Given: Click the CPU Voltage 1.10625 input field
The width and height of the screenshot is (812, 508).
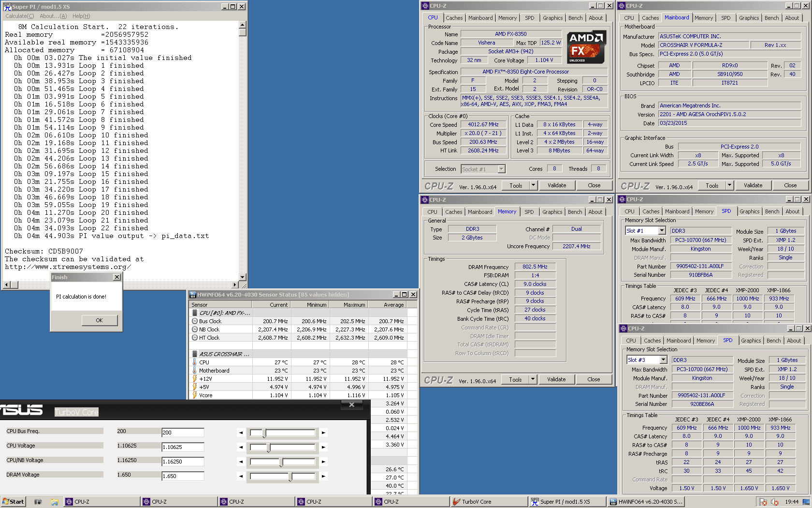Looking at the screenshot, I should click(183, 447).
